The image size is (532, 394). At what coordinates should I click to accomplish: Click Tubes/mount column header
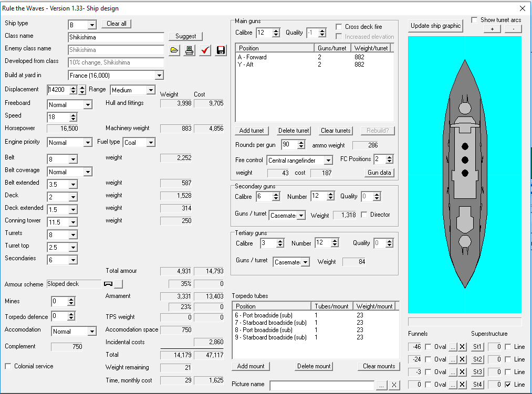332,306
